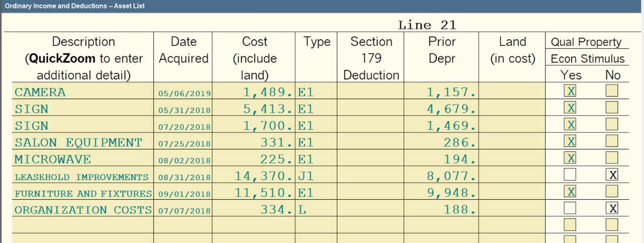Image resolution: width=644 pixels, height=243 pixels.
Task: Check the Yes box for CAMERA
Action: pos(571,91)
